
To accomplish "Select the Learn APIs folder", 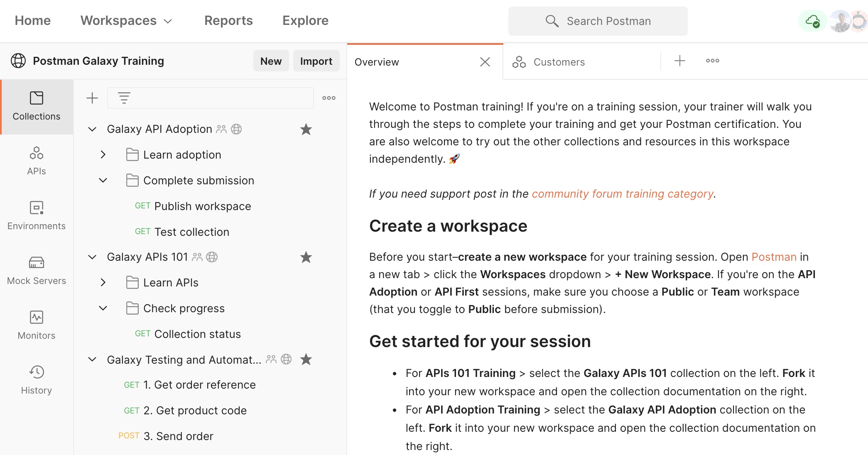I will coord(171,283).
